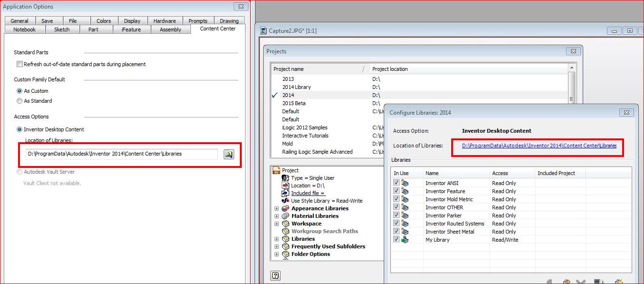Expand the Frequently Used Subfolders node
644x284 pixels.
pos(277,246)
